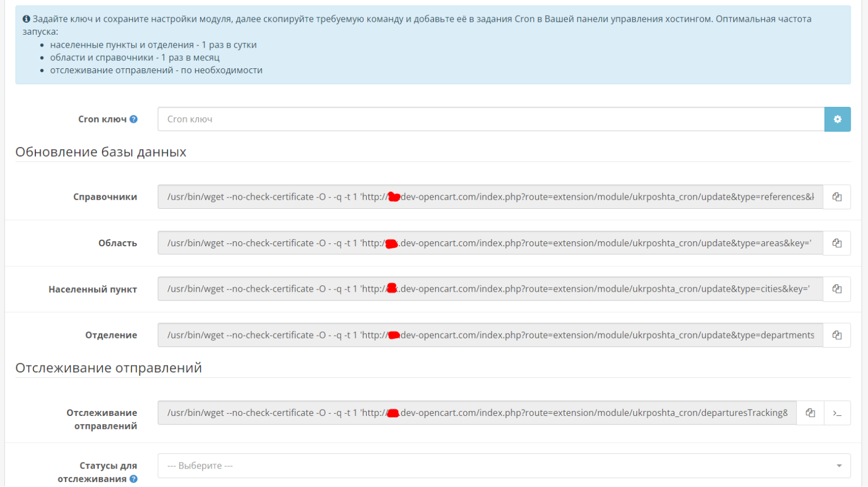
Task: Click the Отслеживание отправлений section heading
Action: 108,368
